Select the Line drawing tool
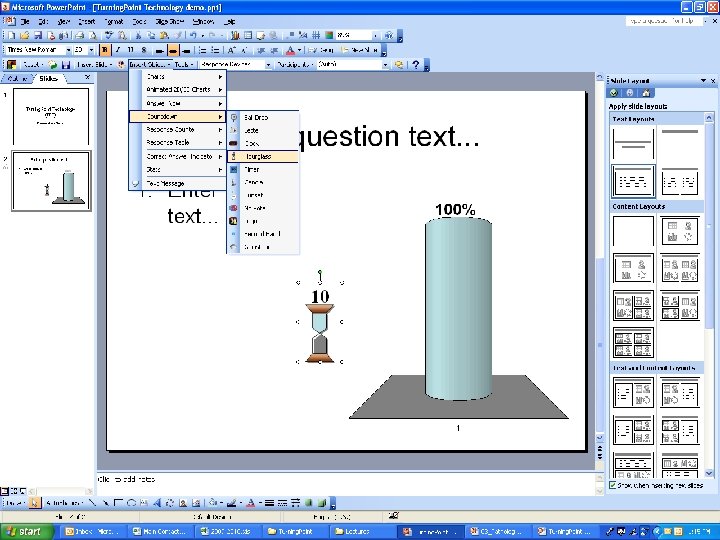 (93, 503)
